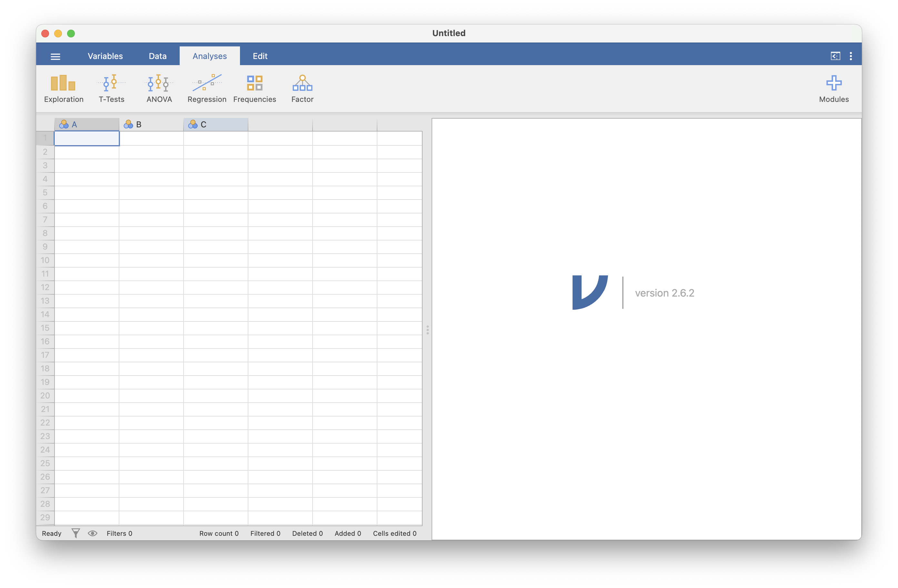The width and height of the screenshot is (898, 588).
Task: Toggle the eye visibility icon in status bar
Action: point(93,533)
